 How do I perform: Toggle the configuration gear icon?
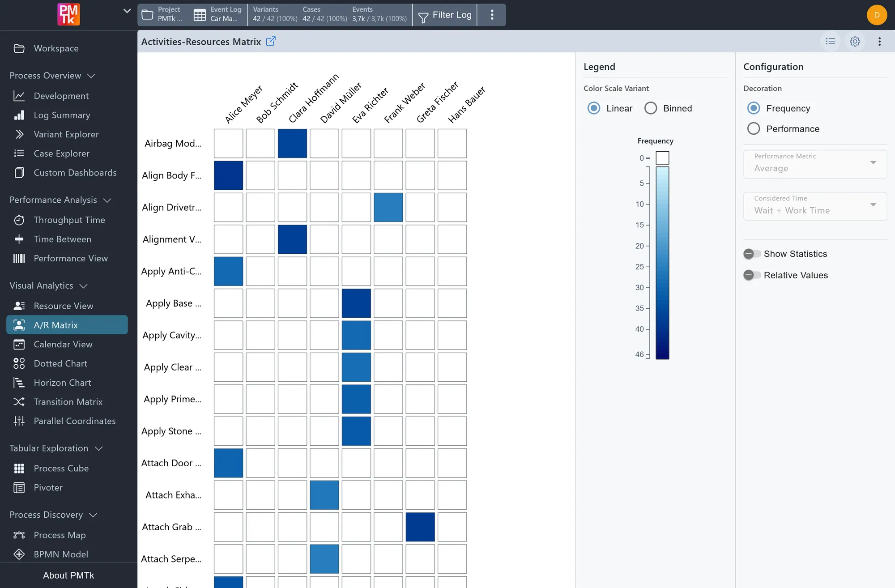click(x=855, y=41)
